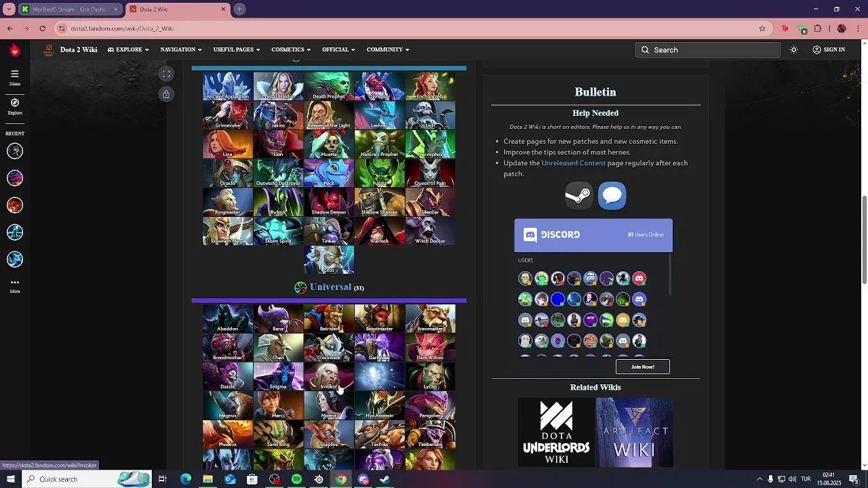Viewport: 868px width, 488px height.
Task: Open a new browser tab
Action: coord(240,9)
